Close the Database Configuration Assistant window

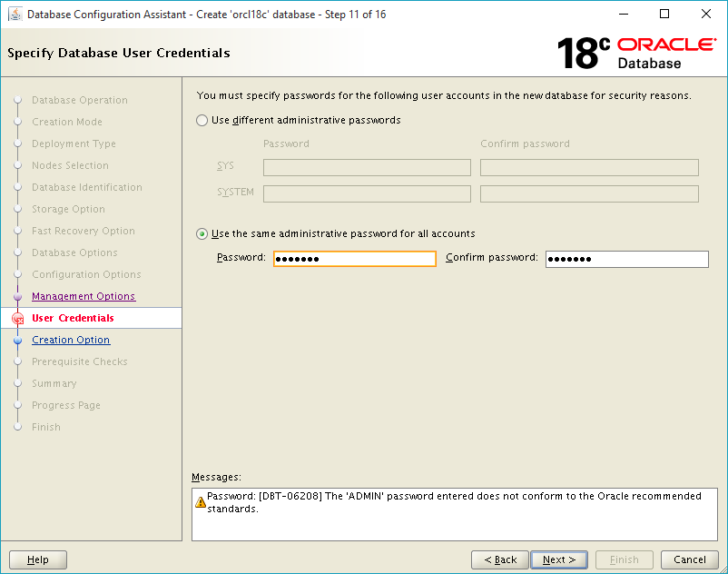click(705, 14)
